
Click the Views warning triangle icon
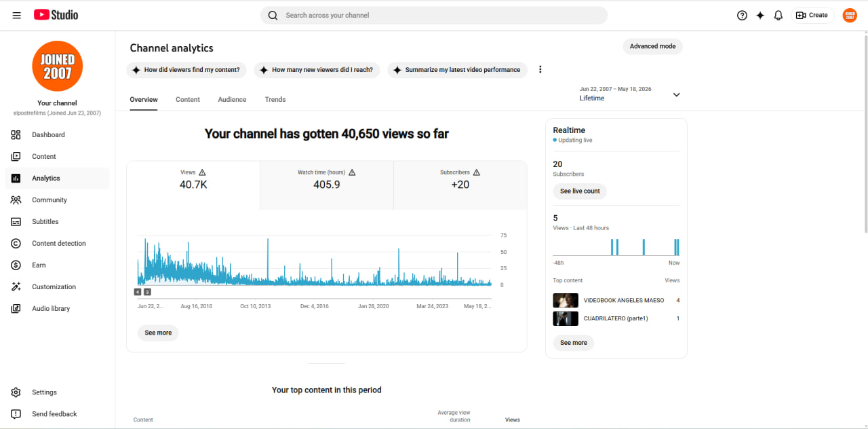coord(202,172)
